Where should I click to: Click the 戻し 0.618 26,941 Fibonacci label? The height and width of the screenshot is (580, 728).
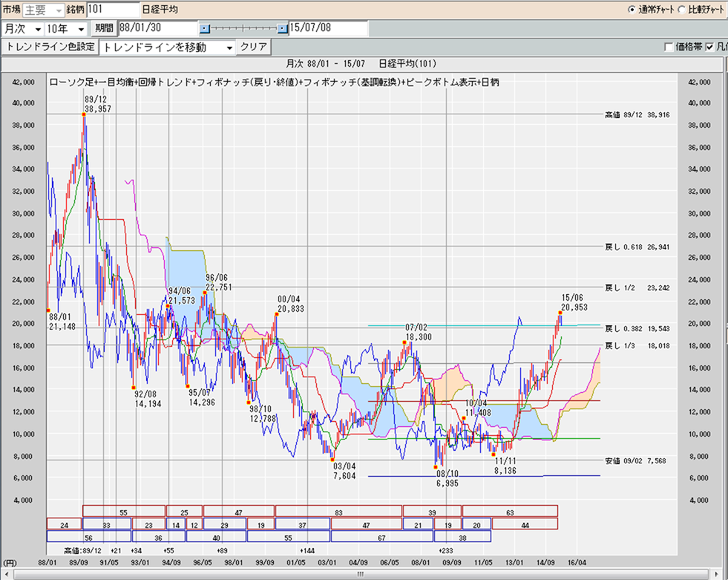pos(637,247)
